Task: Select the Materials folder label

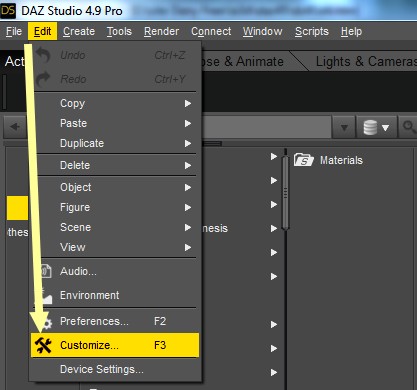Action: (341, 160)
